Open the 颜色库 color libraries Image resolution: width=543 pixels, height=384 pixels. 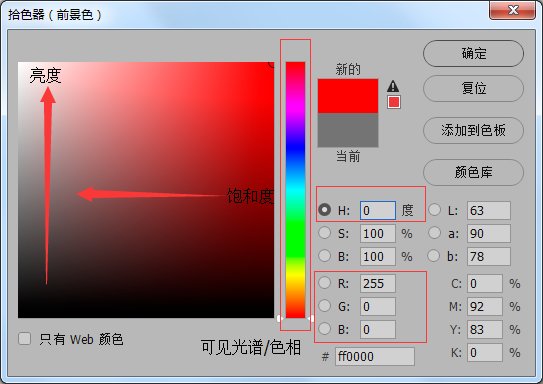tap(473, 172)
